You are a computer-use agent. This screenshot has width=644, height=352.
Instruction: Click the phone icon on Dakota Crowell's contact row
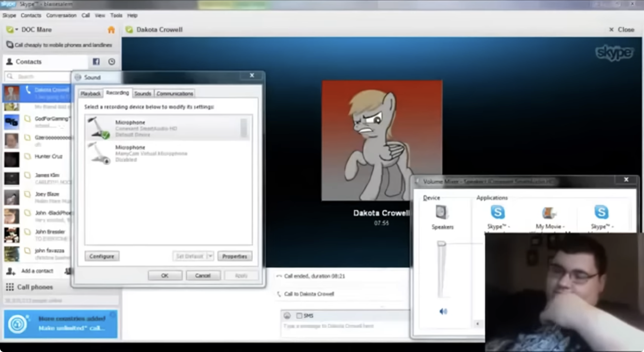(x=28, y=90)
